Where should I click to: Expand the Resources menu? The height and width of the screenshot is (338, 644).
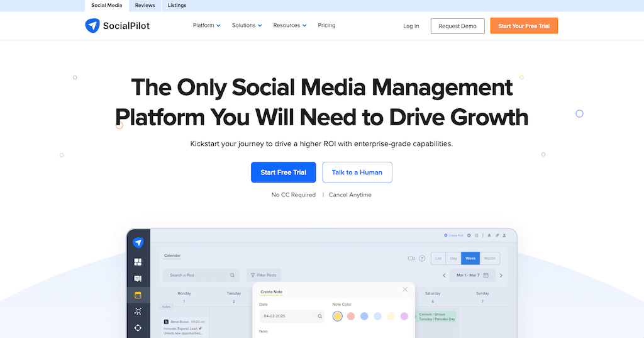tap(290, 26)
